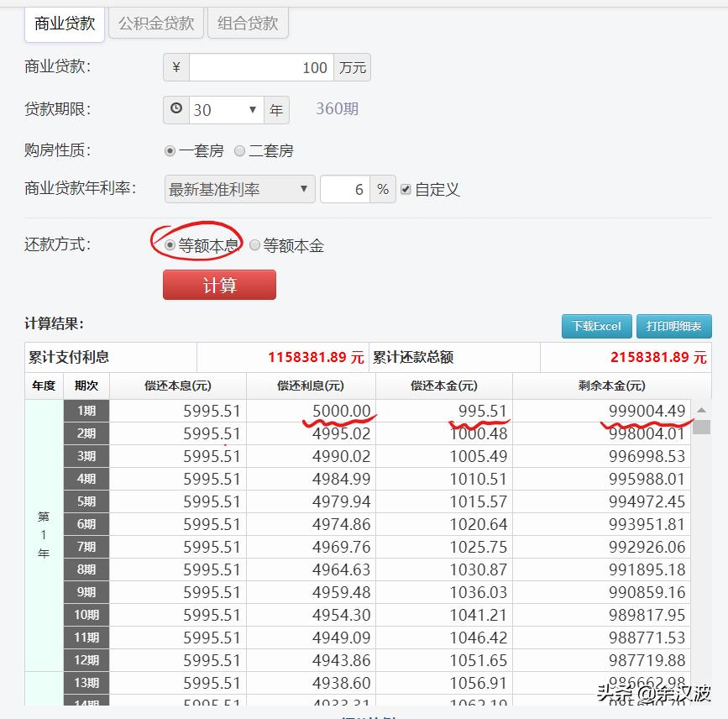Open the 最新基准利率 dropdown
Image resolution: width=728 pixels, height=719 pixels.
[x=239, y=188]
